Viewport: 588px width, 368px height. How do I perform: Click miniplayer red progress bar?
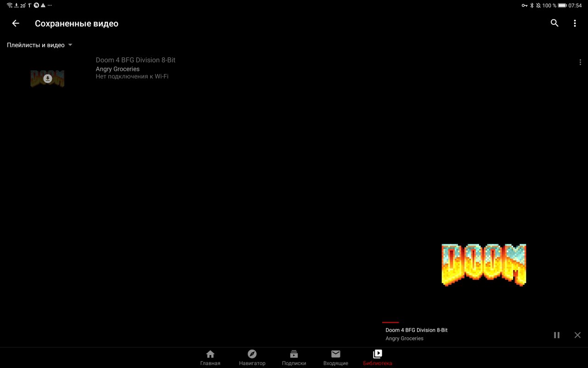[x=390, y=322]
